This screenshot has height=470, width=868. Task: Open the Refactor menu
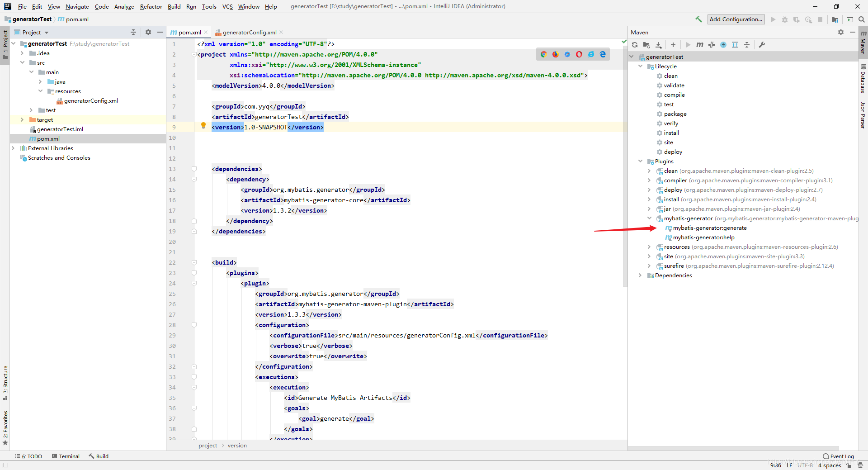(x=151, y=6)
